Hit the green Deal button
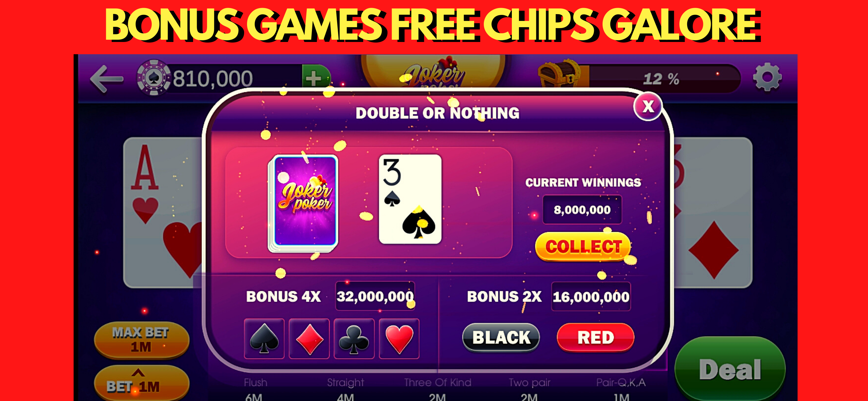Viewport: 868px width, 401px height. click(730, 369)
